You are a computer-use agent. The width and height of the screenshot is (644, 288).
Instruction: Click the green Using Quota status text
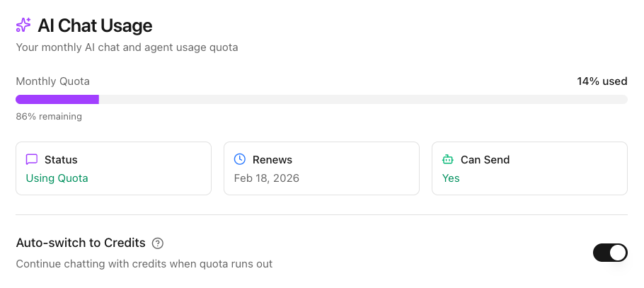(x=57, y=178)
